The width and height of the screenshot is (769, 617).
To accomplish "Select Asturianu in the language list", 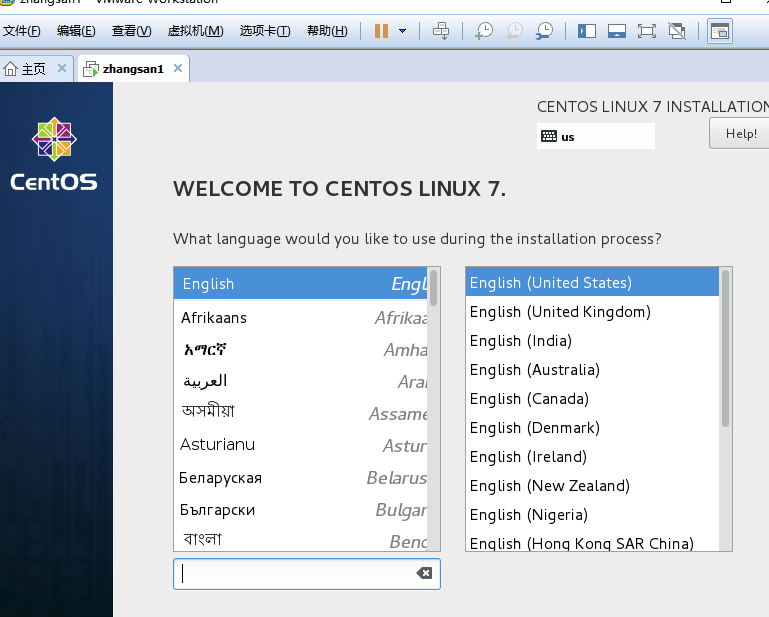I will [300, 445].
